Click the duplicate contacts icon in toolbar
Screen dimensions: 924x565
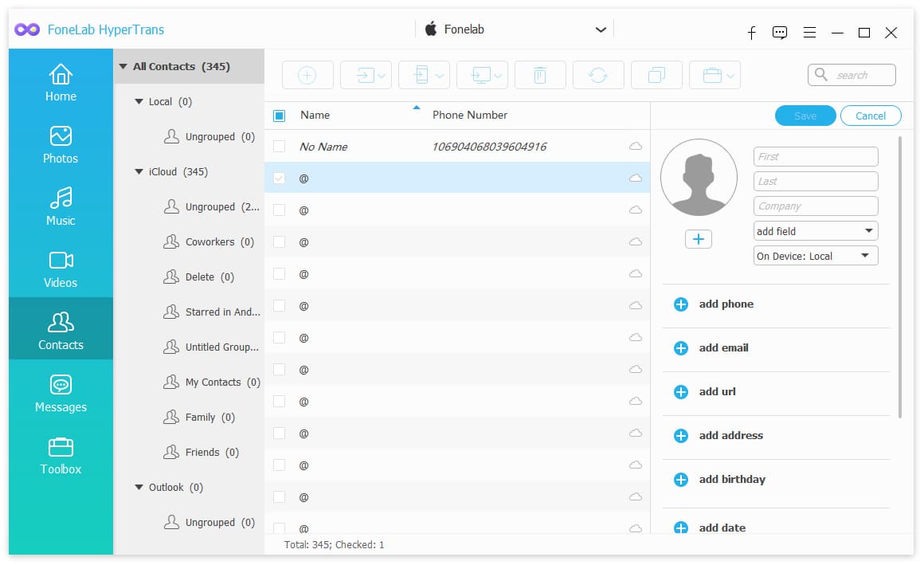(x=656, y=75)
